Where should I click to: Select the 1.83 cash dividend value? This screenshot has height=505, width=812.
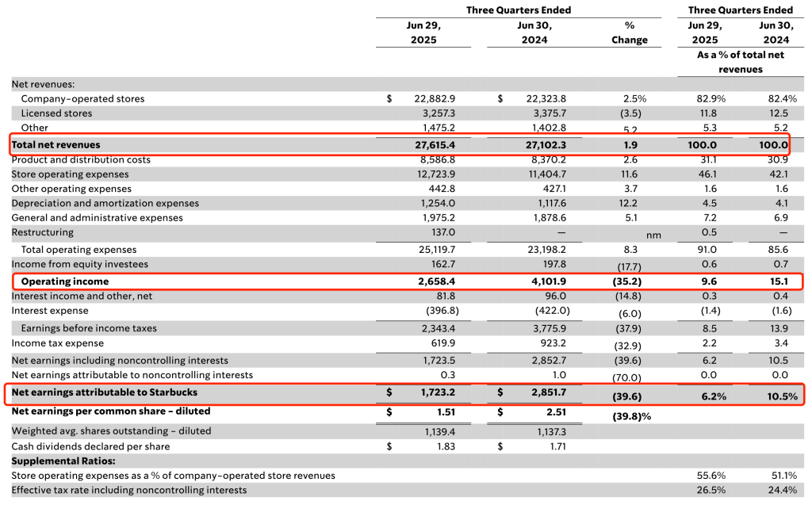tap(446, 446)
